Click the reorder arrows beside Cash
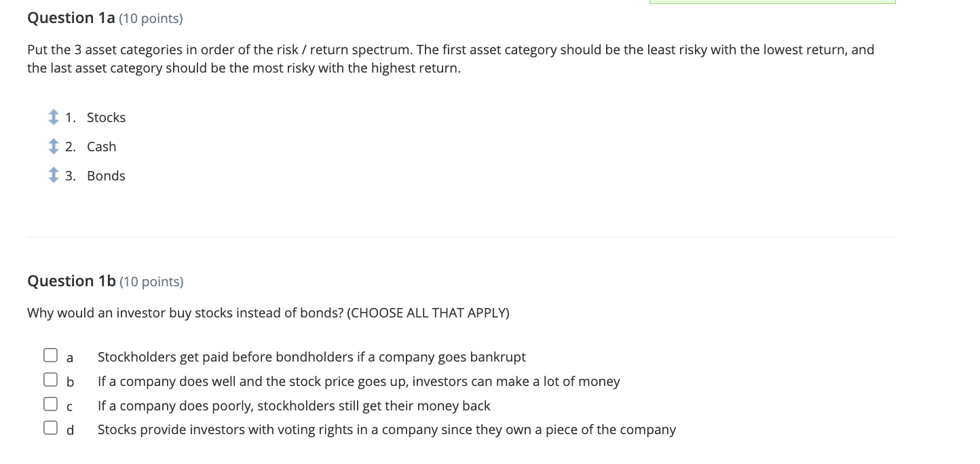The image size is (980, 464). click(x=54, y=147)
